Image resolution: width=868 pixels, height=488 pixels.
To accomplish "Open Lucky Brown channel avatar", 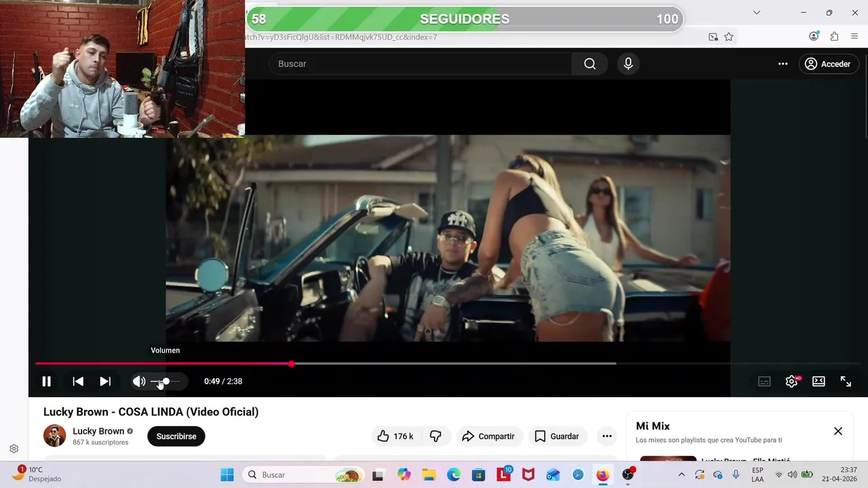I will click(x=55, y=436).
